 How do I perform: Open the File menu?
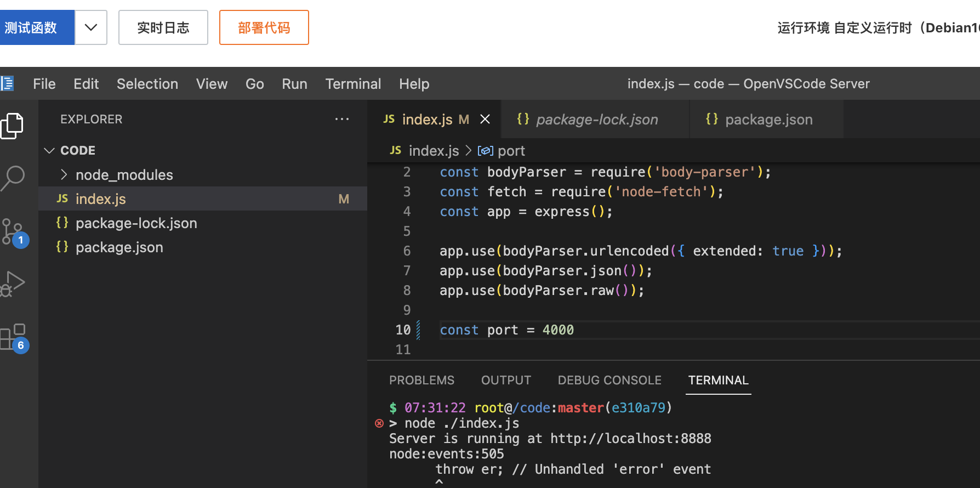44,84
